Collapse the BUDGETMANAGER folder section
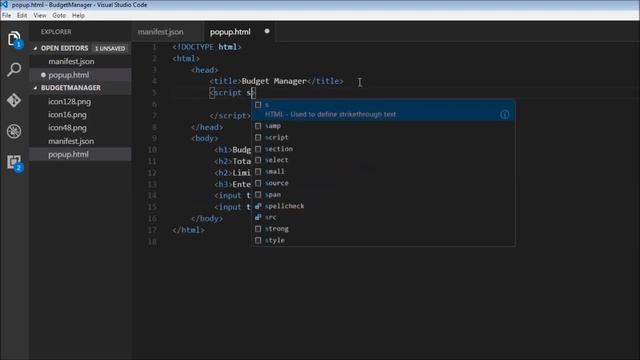 pyautogui.click(x=36, y=88)
